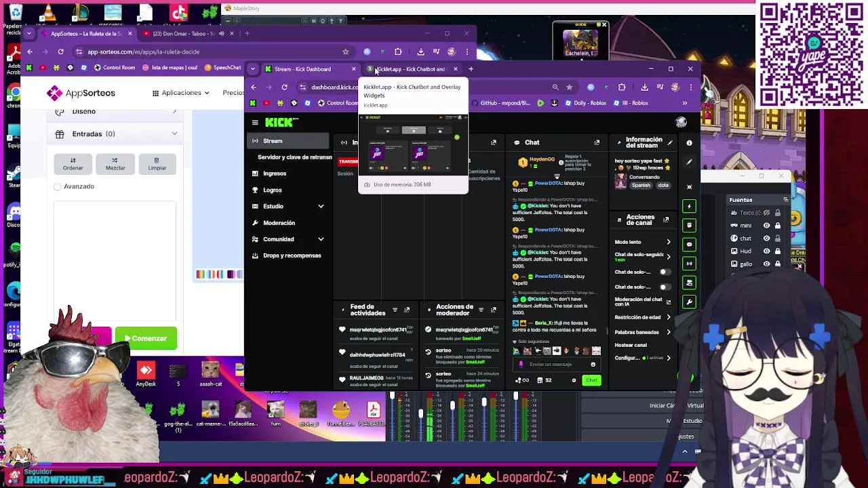868x488 pixels.
Task: Open Ingresos in Kick sidebar
Action: [x=275, y=174]
